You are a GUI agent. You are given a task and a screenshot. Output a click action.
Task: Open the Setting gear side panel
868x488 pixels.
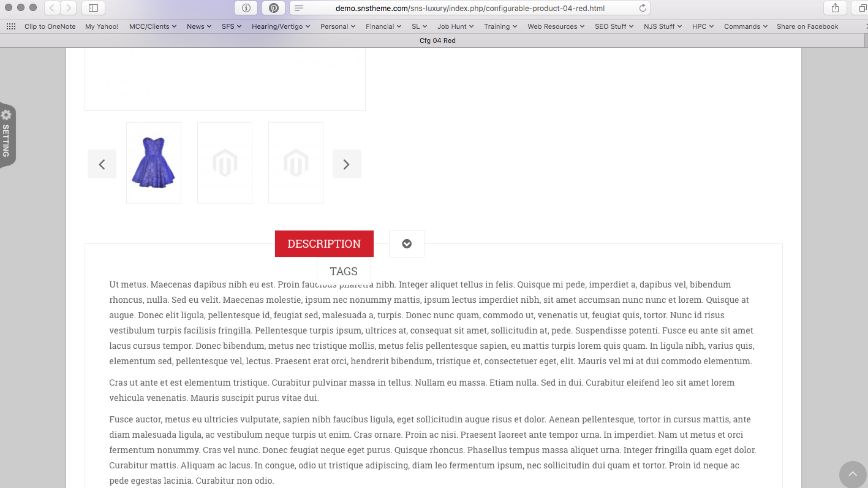tap(7, 134)
